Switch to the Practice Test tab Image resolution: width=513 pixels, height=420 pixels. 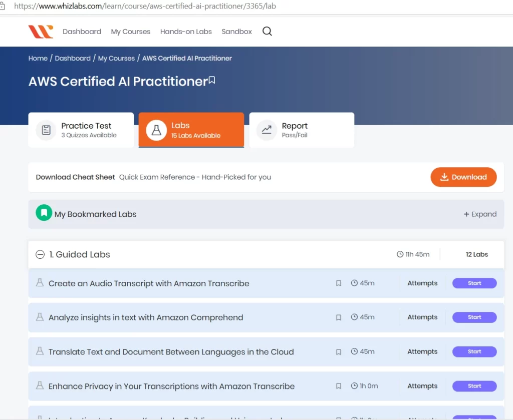tap(81, 130)
